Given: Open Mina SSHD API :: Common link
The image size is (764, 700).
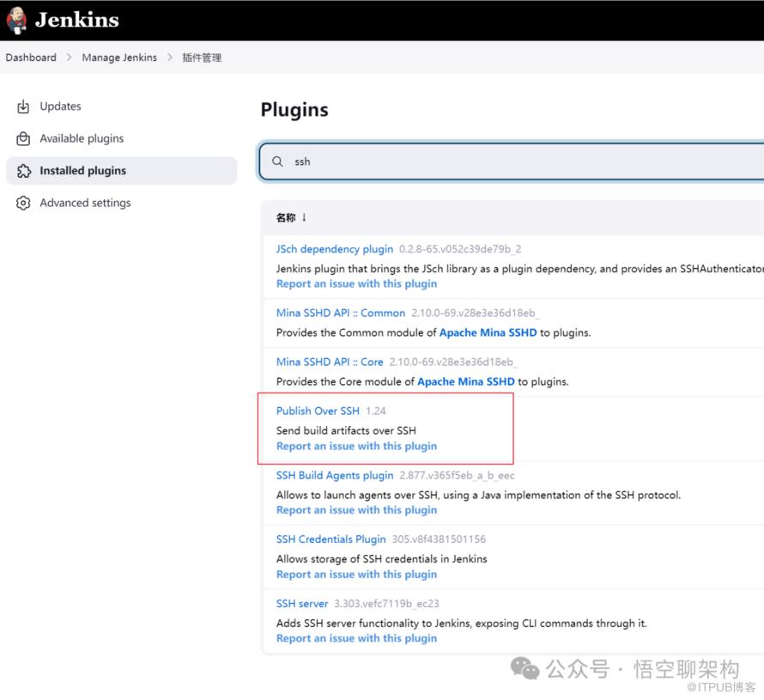Looking at the screenshot, I should [x=340, y=313].
